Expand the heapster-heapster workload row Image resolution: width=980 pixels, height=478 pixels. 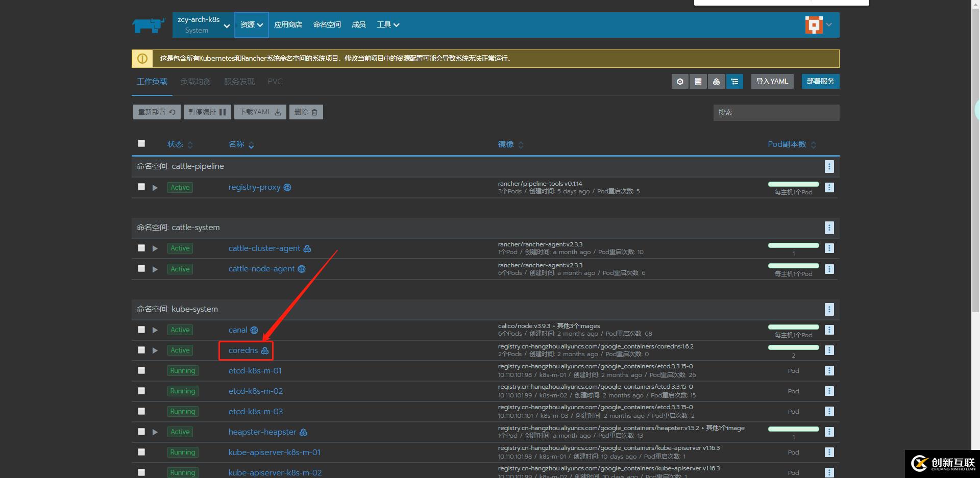tap(155, 432)
